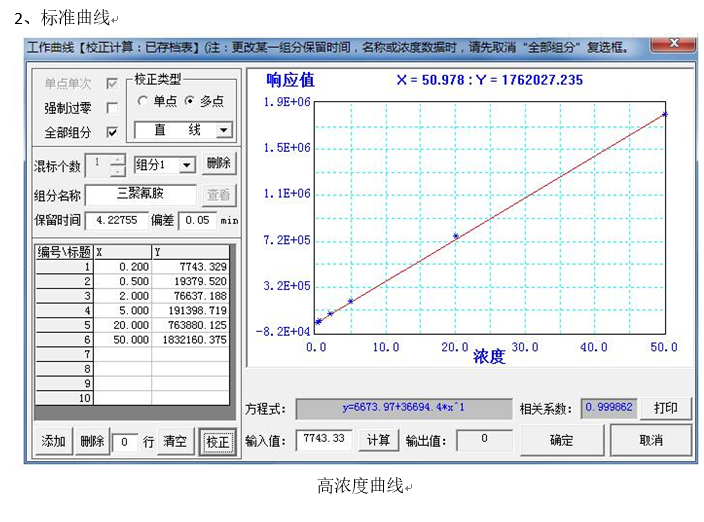The image size is (704, 522).
Task: Click the 删除 button next to 组分1
Action: 219,163
